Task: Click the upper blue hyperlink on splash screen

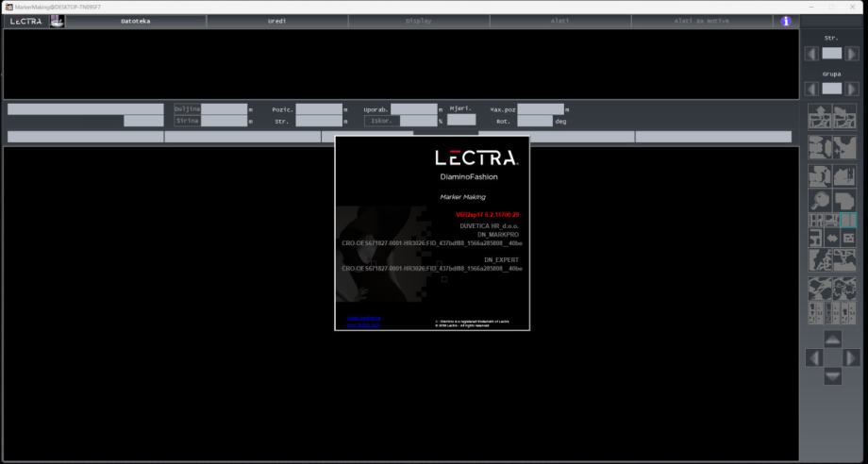Action: tap(363, 318)
